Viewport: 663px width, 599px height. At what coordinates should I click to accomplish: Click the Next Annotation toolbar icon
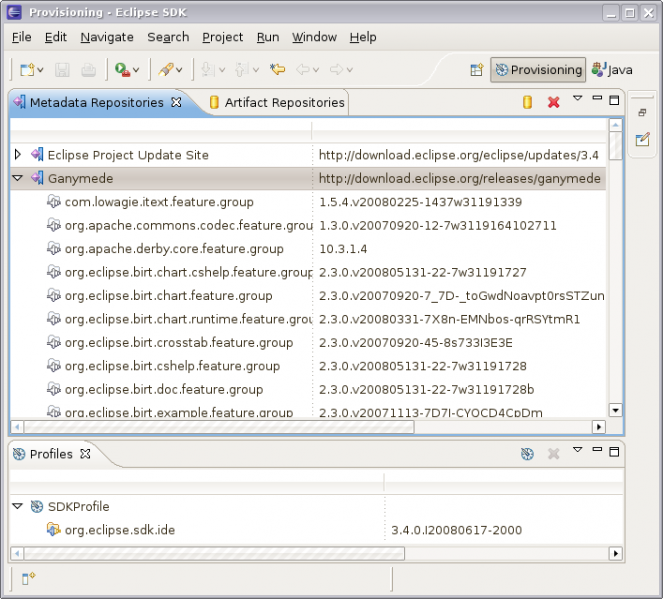tap(208, 70)
